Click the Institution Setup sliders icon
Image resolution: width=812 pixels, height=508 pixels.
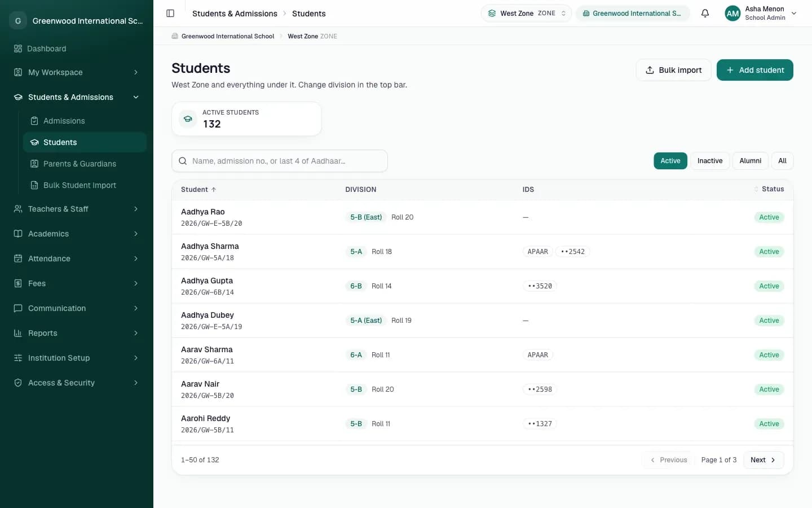[18, 358]
